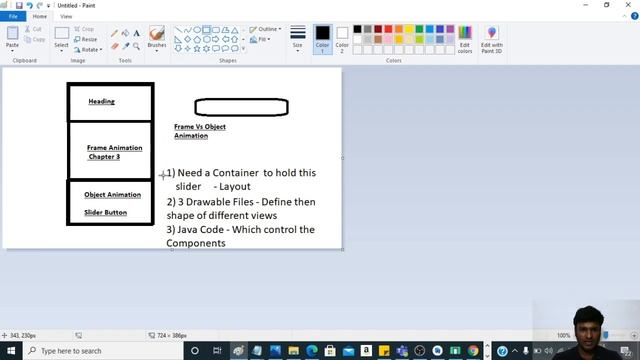
Task: Select the Magnifier tool
Action: pyautogui.click(x=137, y=47)
